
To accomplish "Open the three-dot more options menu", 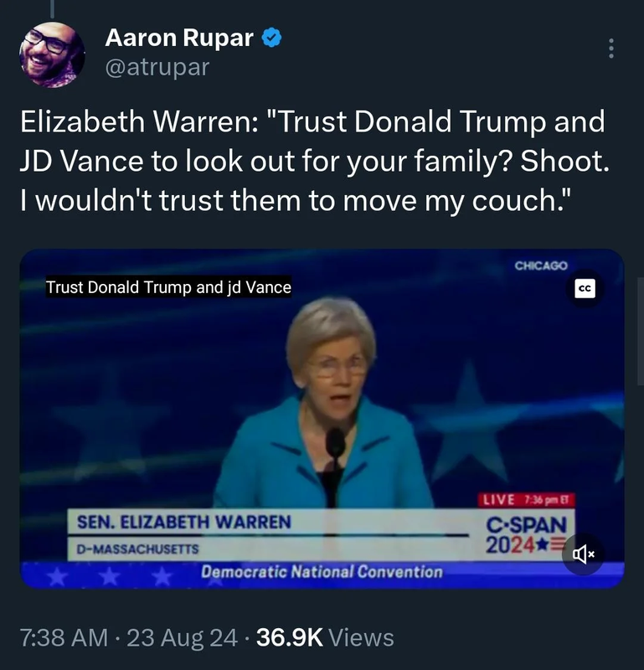I will pos(611,49).
